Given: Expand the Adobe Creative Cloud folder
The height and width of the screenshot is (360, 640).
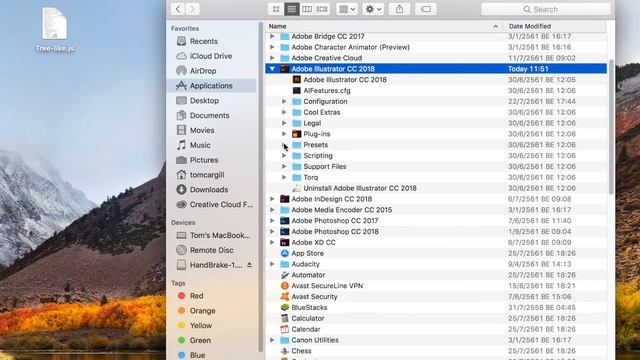Looking at the screenshot, I should [272, 58].
